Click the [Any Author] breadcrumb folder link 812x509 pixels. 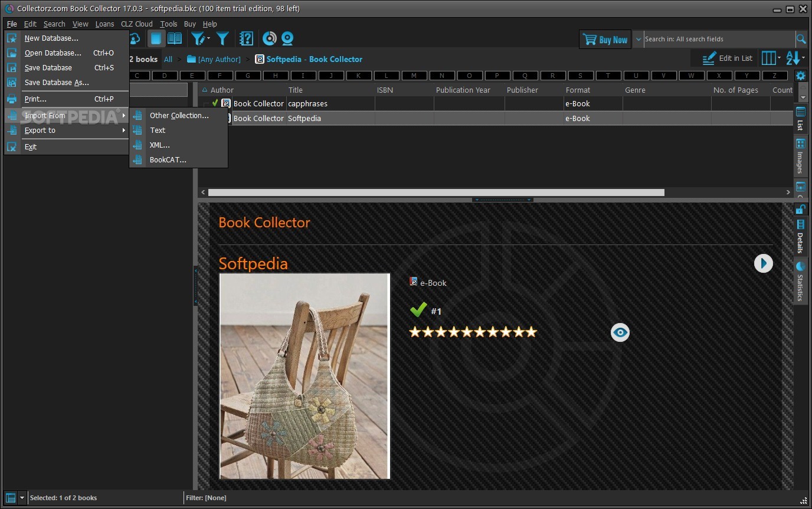214,59
